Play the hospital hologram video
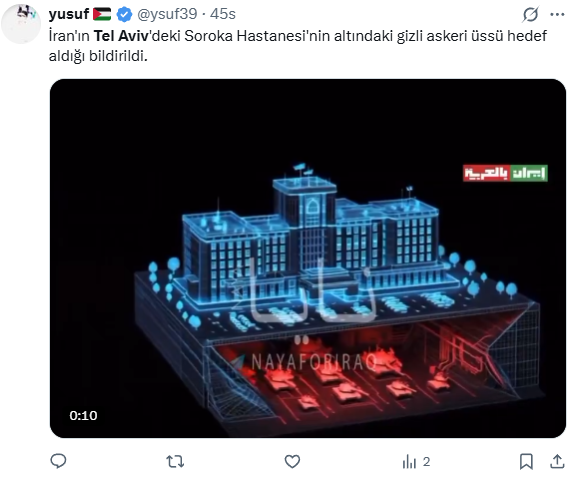 308,258
